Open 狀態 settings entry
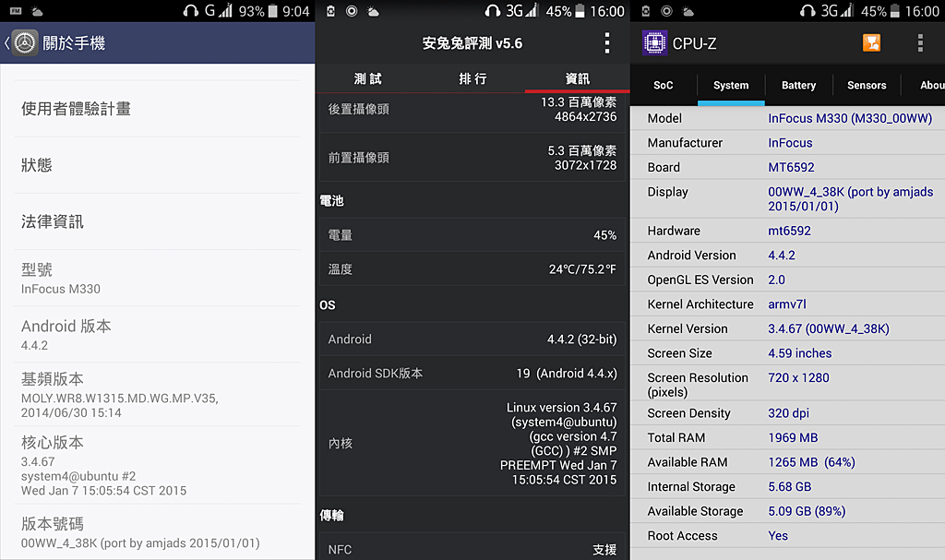Image resolution: width=945 pixels, height=560 pixels. click(157, 165)
